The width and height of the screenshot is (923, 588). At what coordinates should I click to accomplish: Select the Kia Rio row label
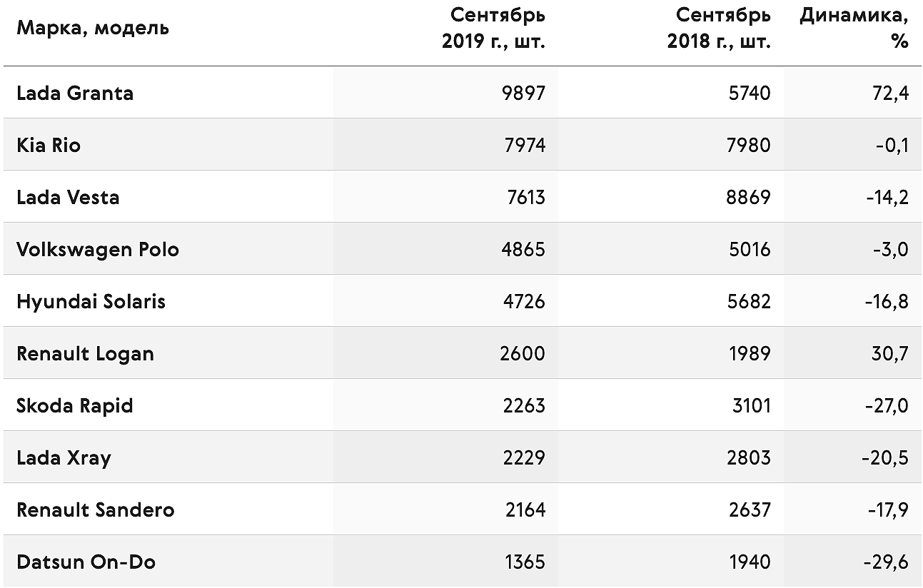click(49, 145)
